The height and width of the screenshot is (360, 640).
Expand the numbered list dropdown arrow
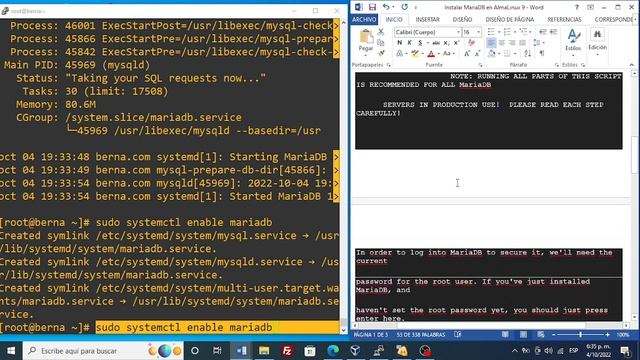514,32
